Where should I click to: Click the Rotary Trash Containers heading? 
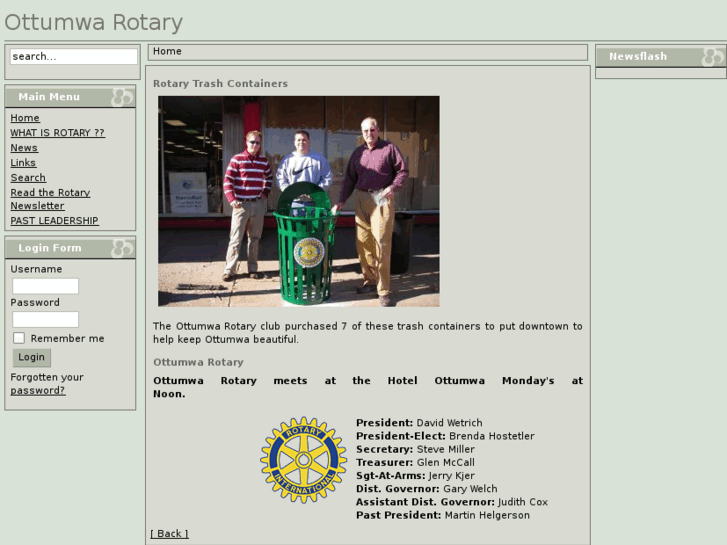click(220, 83)
